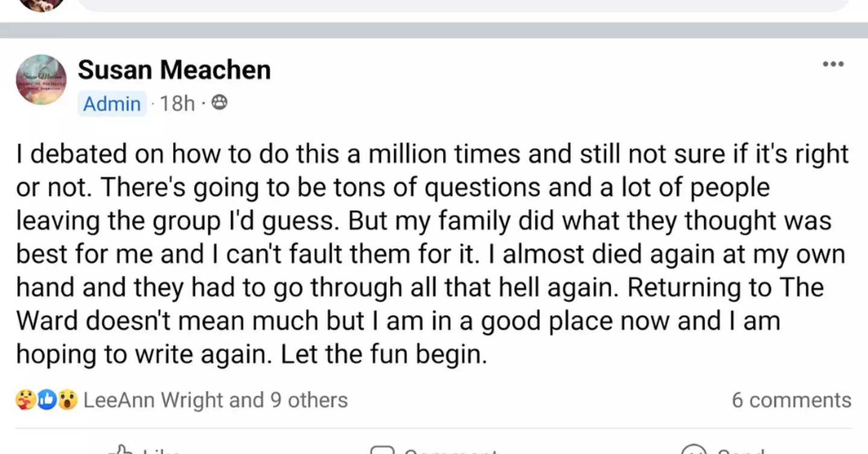Click the Admin badge under the name
Viewport: 868px width, 454px height.
(x=112, y=103)
